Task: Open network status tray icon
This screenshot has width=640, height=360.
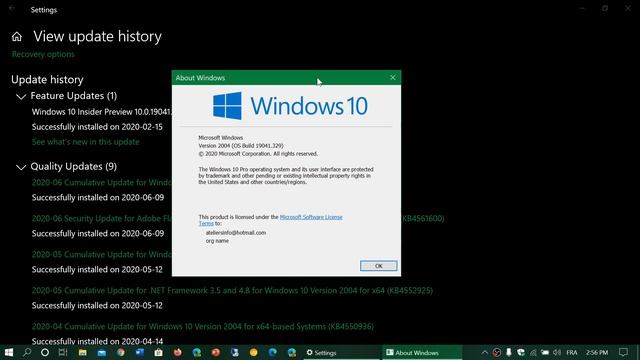Action: pyautogui.click(x=533, y=352)
